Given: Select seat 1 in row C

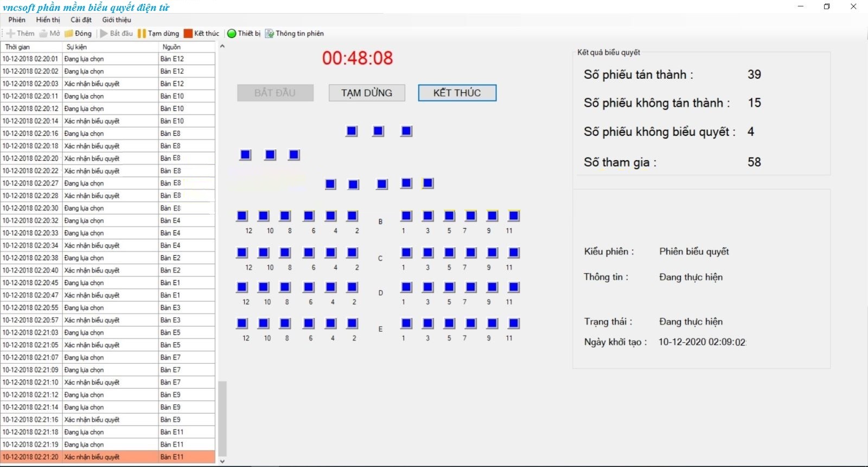Looking at the screenshot, I should (406, 253).
